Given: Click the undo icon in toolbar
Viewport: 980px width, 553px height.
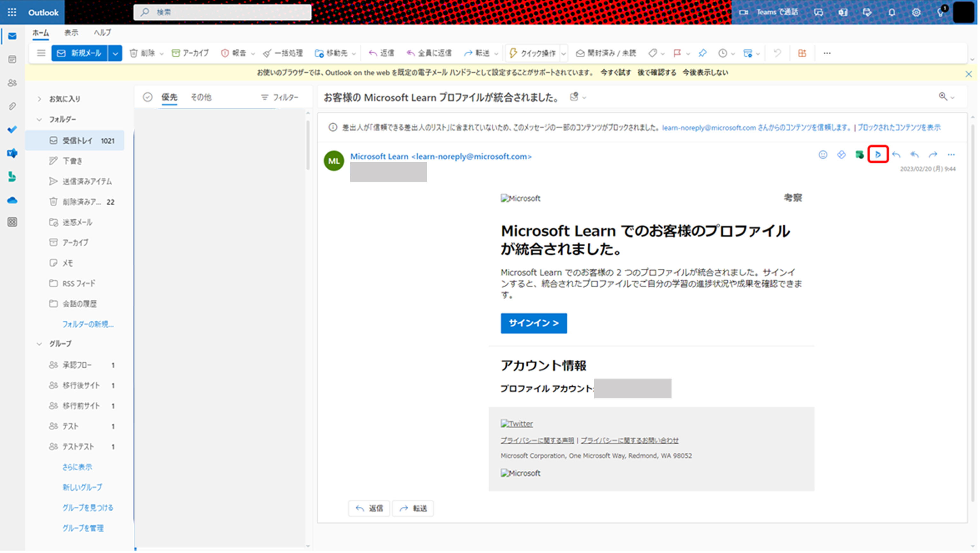Looking at the screenshot, I should tap(777, 53).
